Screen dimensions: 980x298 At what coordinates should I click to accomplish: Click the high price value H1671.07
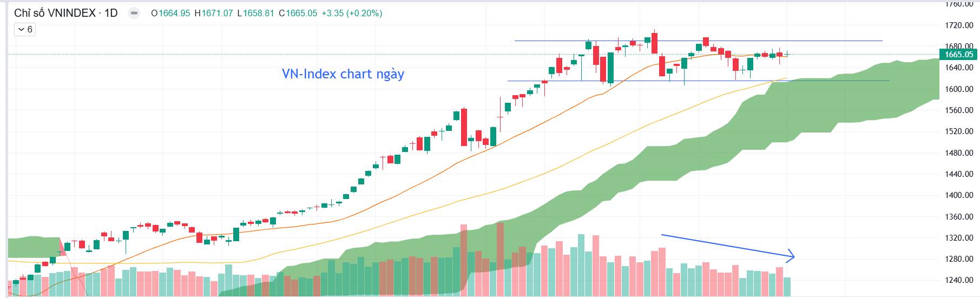(214, 13)
